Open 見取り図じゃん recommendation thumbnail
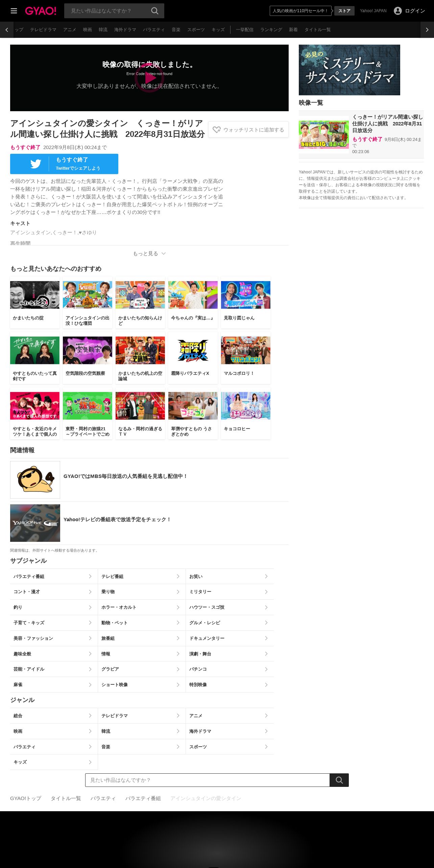 [x=246, y=295]
